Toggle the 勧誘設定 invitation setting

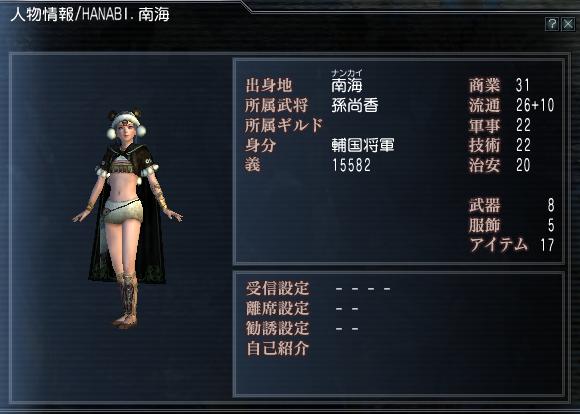click(x=347, y=328)
